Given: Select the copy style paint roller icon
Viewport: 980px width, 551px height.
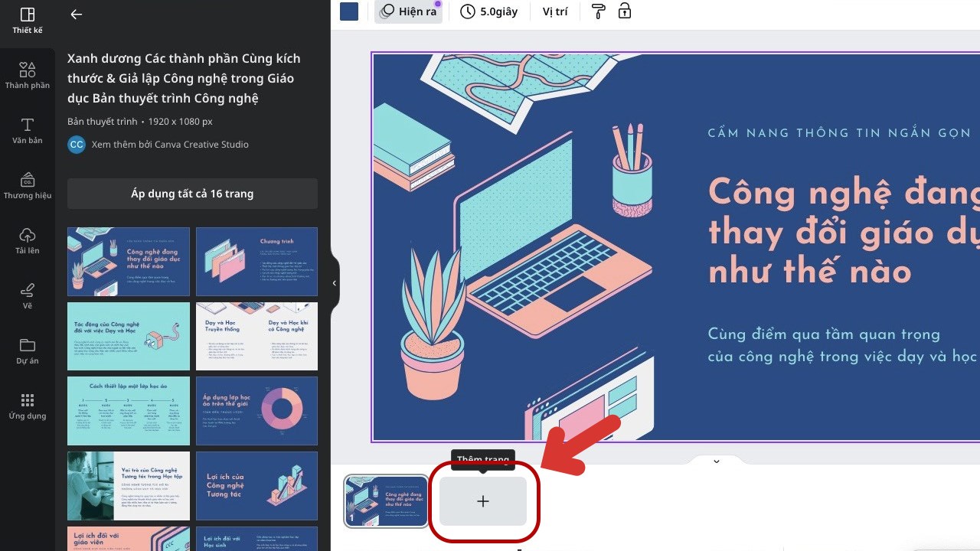Looking at the screenshot, I should point(599,11).
